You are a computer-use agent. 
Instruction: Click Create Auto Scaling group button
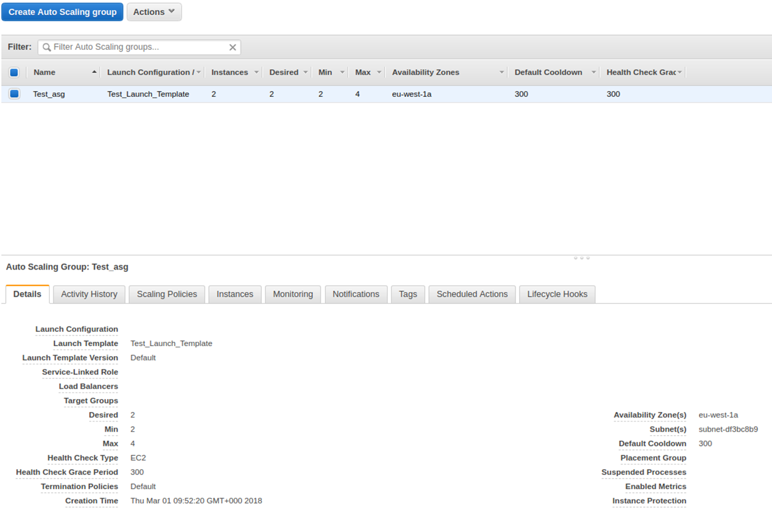coord(62,12)
